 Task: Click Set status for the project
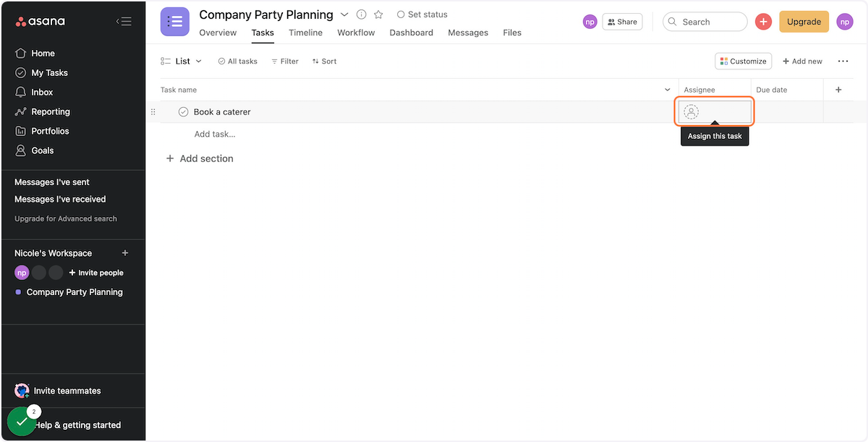click(x=422, y=14)
